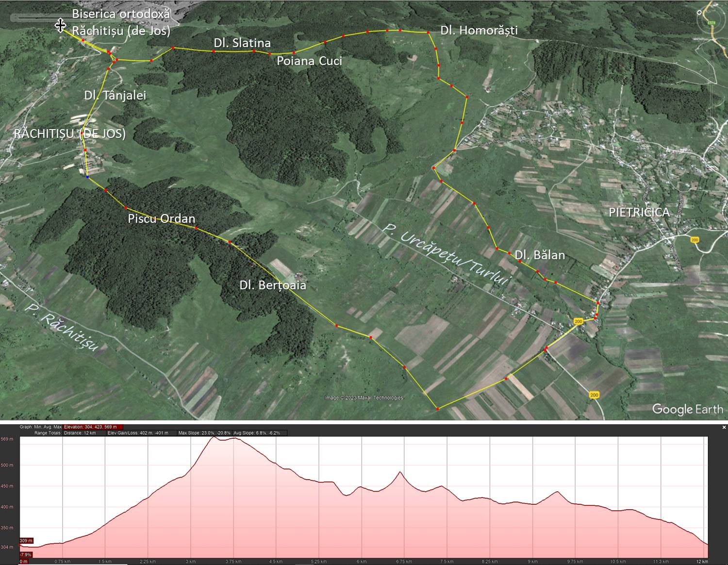Click the green E574 road sign
Screen dimensions: 728x565
tap(711, 22)
